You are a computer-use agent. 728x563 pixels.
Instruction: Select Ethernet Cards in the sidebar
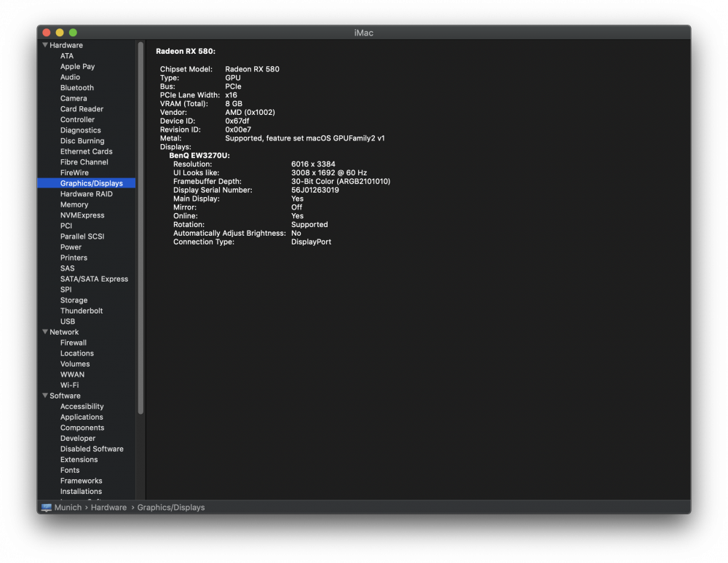pos(87,151)
